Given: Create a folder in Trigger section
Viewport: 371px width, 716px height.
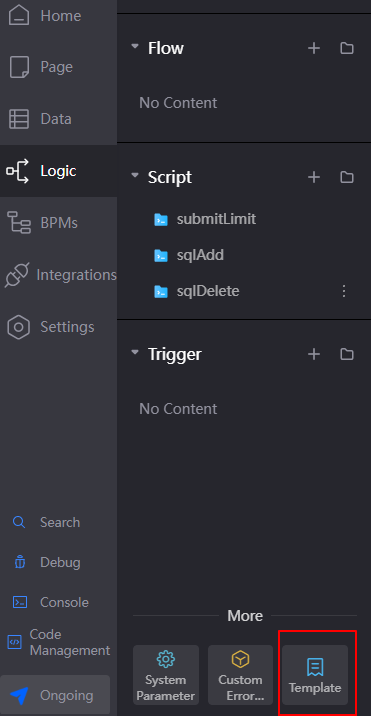Looking at the screenshot, I should tap(347, 354).
